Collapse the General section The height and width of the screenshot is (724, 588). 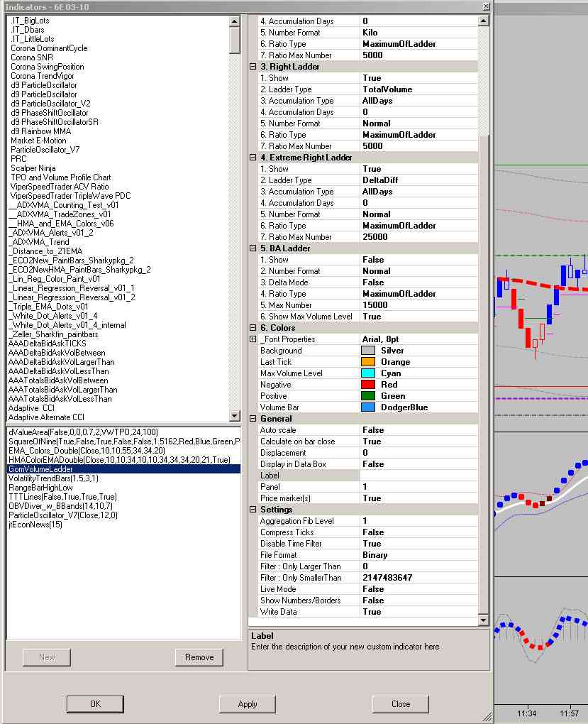pos(253,419)
